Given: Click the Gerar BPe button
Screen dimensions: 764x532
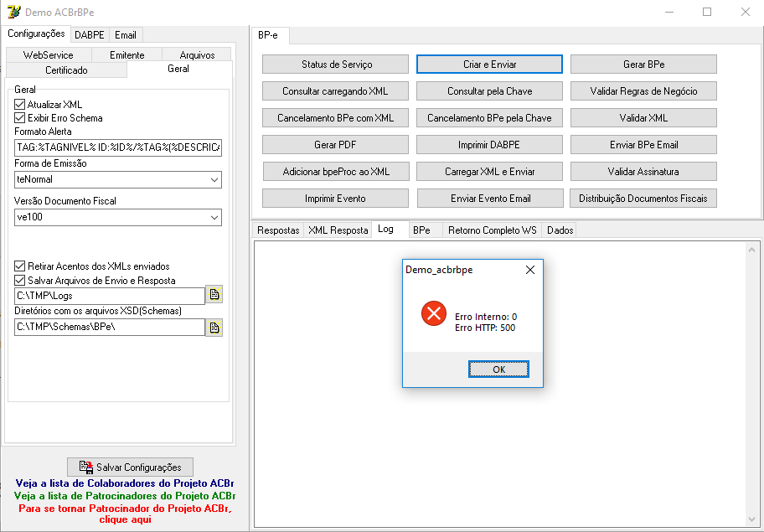Looking at the screenshot, I should pos(643,65).
